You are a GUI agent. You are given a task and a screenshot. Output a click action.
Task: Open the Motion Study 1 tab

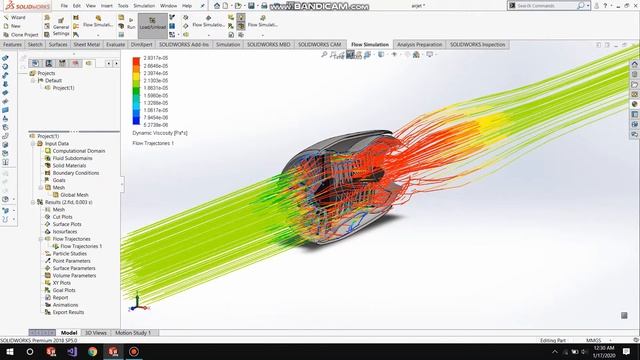[133, 333]
